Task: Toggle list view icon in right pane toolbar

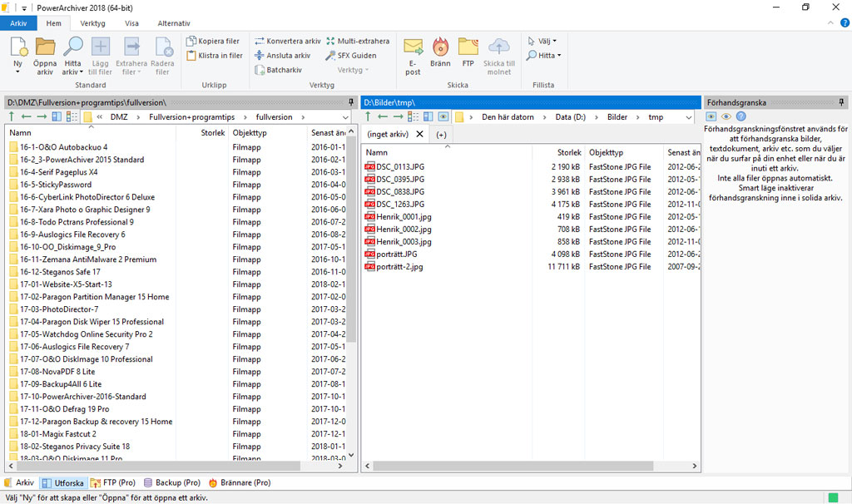Action: pos(413,116)
